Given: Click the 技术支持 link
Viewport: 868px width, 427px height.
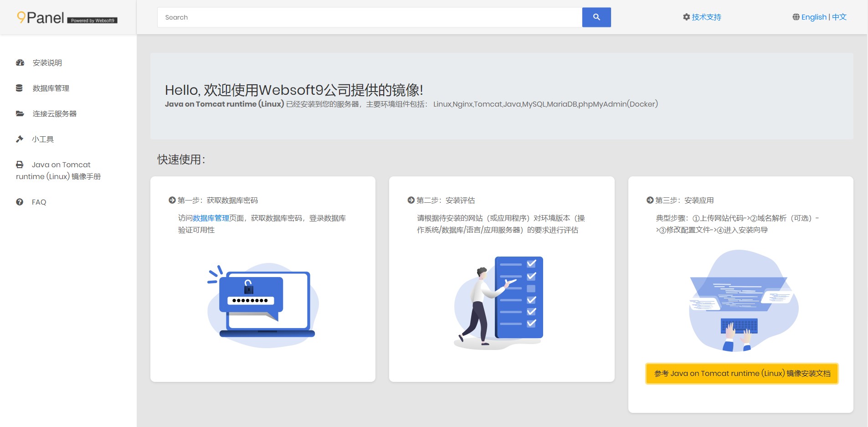Looking at the screenshot, I should pyautogui.click(x=706, y=17).
